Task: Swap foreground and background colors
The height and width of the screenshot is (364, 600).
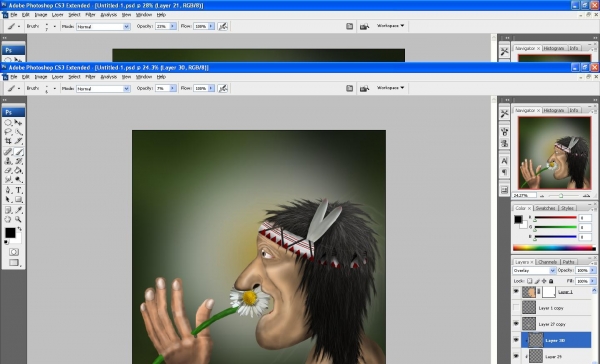Action: [x=20, y=229]
